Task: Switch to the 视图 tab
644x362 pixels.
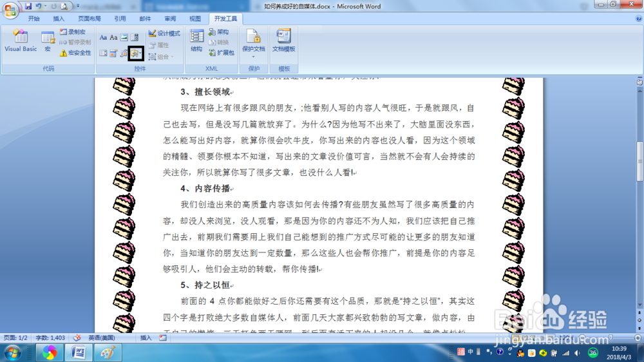Action: [x=195, y=19]
